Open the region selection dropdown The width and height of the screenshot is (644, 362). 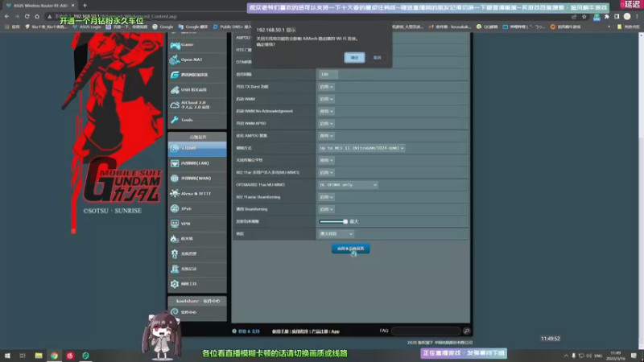336,234
